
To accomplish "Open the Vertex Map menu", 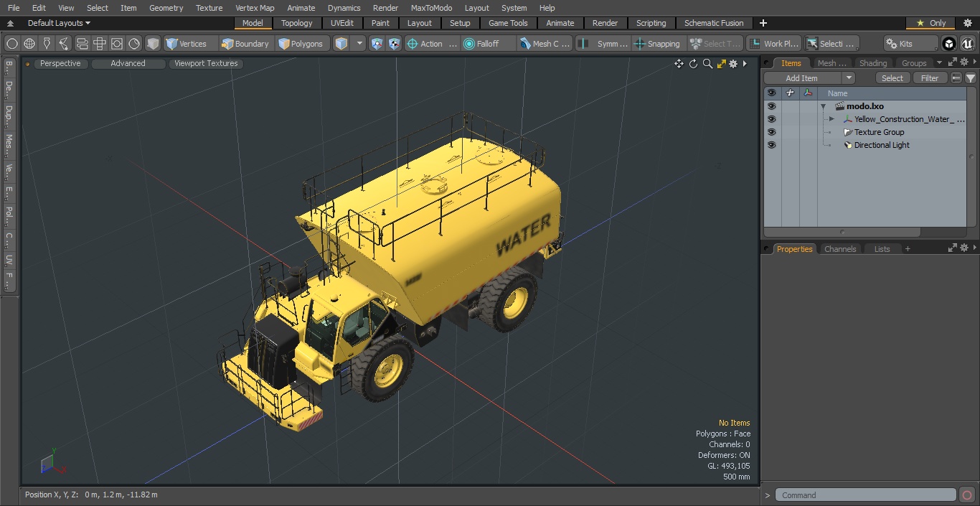I will [x=255, y=8].
